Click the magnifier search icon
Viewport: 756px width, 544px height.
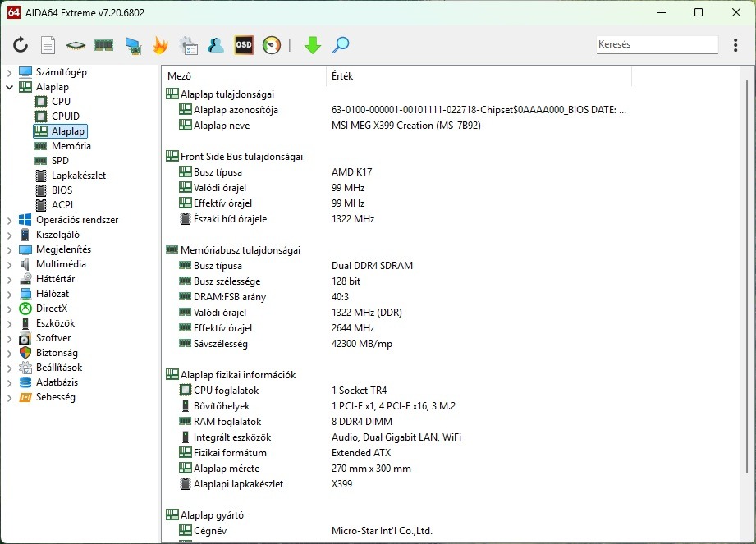(341, 45)
